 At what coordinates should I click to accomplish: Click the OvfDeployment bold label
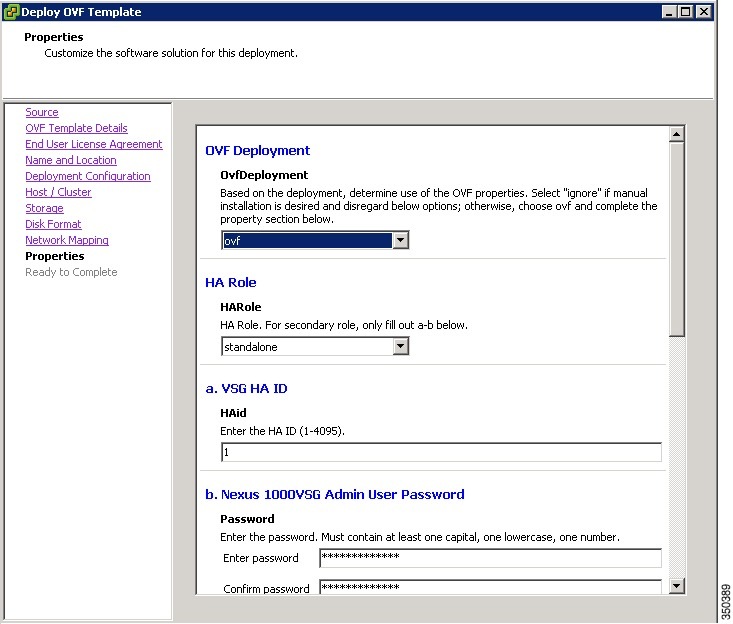pyautogui.click(x=264, y=175)
